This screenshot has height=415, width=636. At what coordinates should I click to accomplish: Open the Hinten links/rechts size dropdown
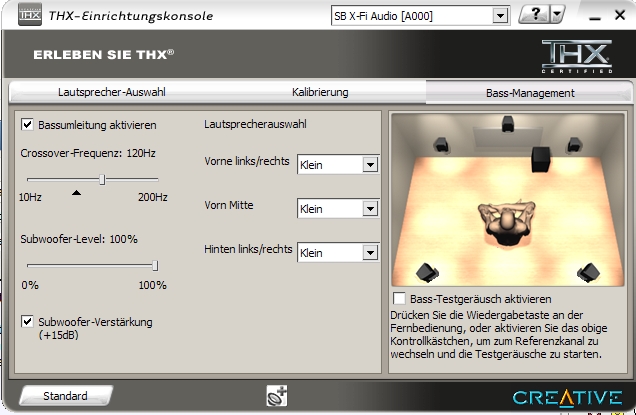tap(338, 252)
